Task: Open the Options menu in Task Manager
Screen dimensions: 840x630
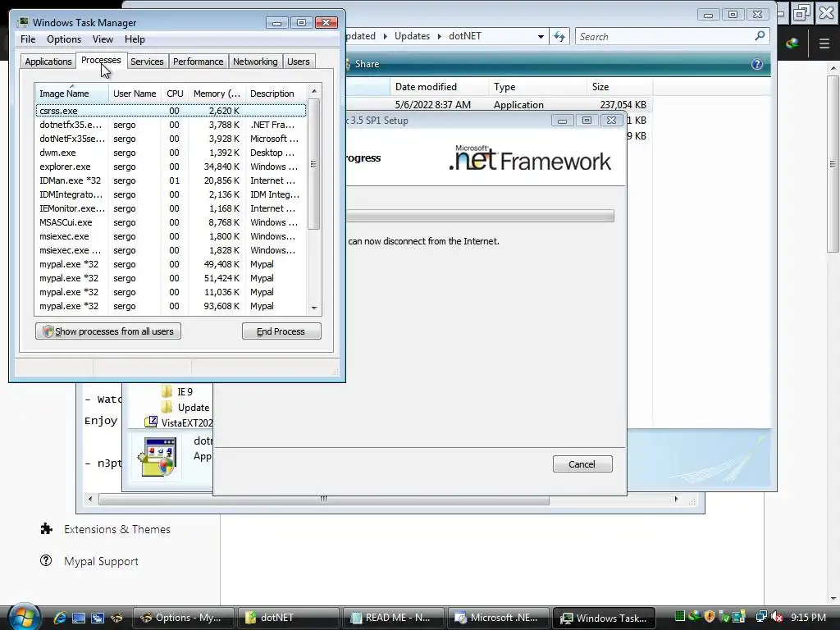Action: tap(64, 39)
